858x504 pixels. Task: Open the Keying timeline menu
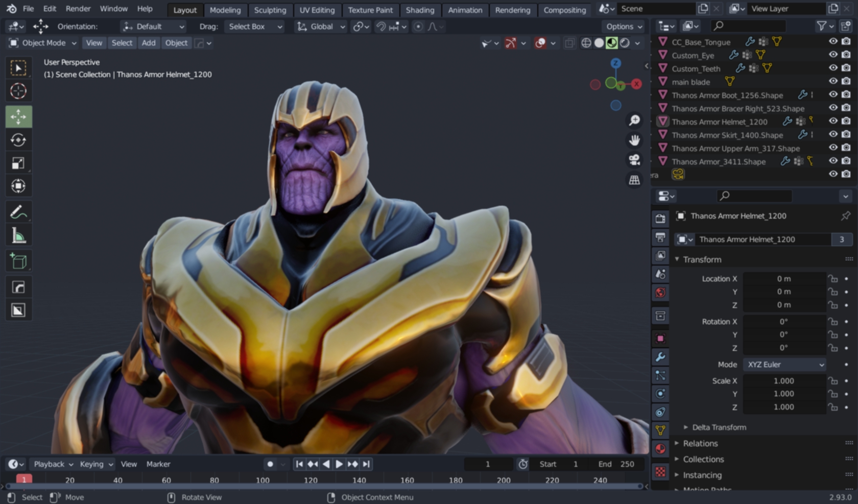coord(96,464)
